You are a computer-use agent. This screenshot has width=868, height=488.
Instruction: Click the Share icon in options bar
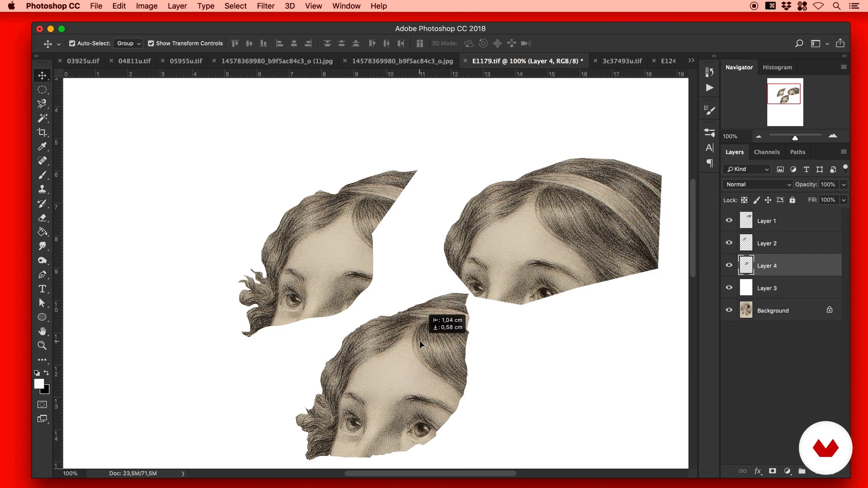(840, 43)
